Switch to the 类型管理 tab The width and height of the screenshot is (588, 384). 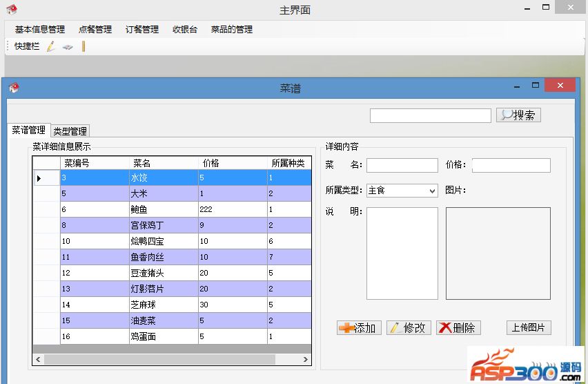70,131
